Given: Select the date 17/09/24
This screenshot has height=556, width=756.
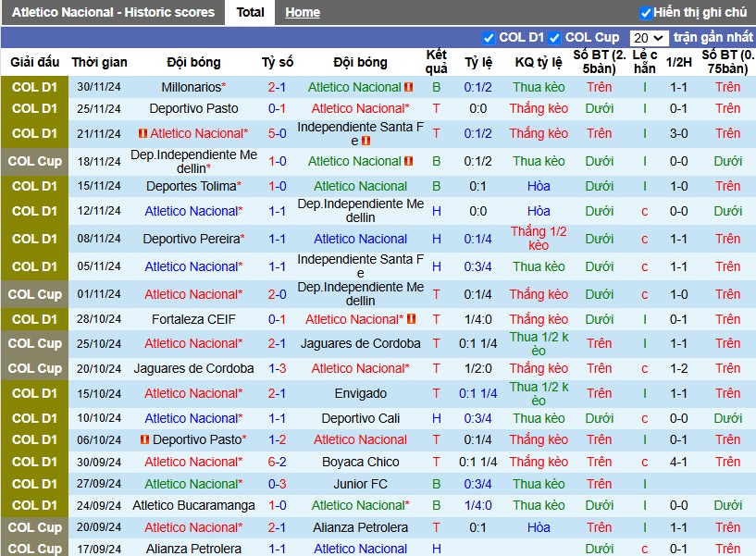Looking at the screenshot, I should tap(99, 549).
